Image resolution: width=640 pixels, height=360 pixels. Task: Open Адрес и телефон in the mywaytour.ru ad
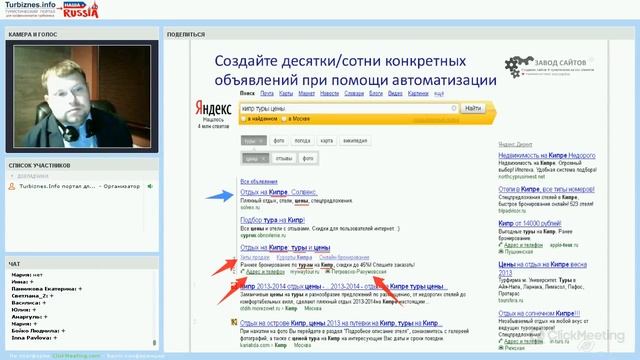pyautogui.click(x=265, y=271)
